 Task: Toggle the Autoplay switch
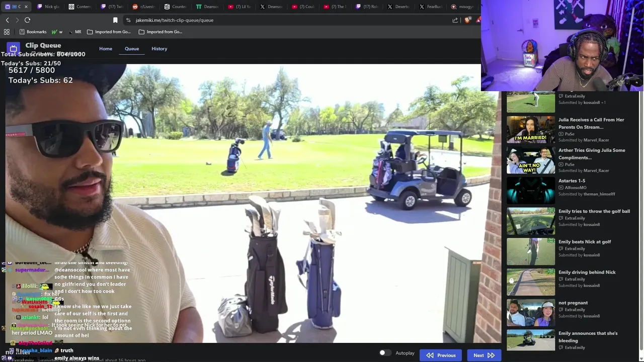[x=385, y=353]
